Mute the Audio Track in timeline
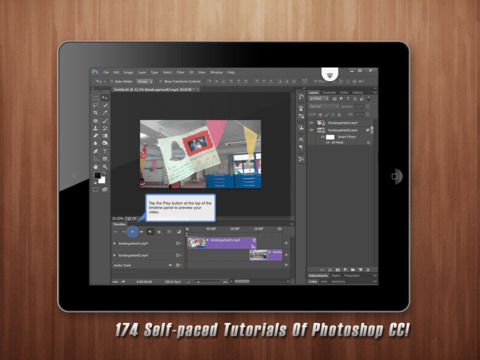Image resolution: width=480 pixels, height=360 pixels. coord(170,265)
